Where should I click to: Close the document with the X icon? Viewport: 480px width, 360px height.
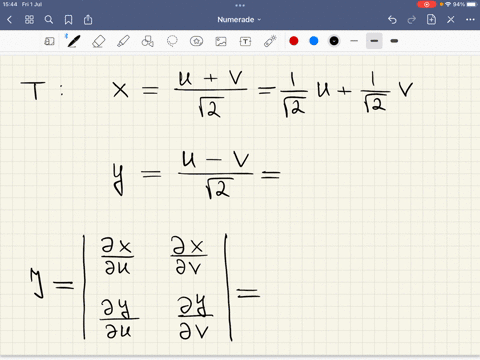(451, 20)
